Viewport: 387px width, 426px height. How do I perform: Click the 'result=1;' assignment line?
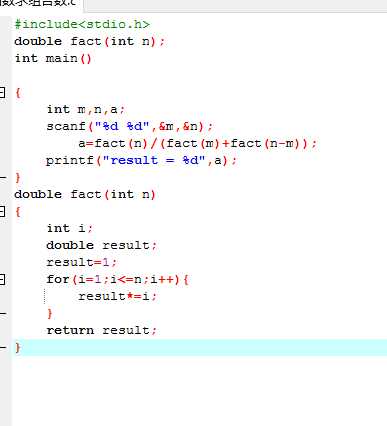(81, 262)
